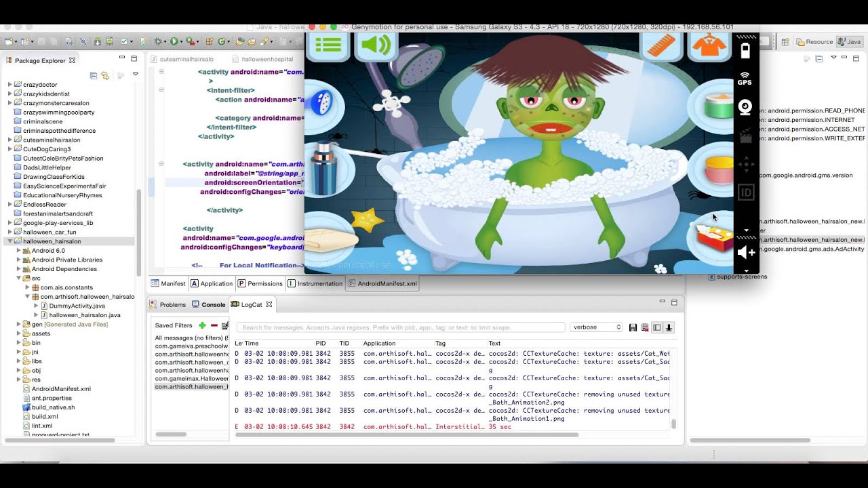Click the LogCat message search field
Image resolution: width=868 pixels, height=488 pixels.
pyautogui.click(x=401, y=327)
